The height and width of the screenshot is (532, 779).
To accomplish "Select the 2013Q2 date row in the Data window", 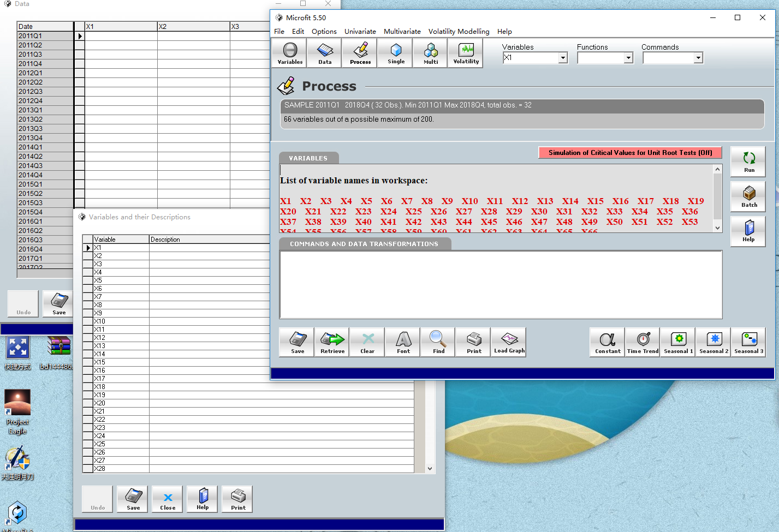I will point(45,119).
